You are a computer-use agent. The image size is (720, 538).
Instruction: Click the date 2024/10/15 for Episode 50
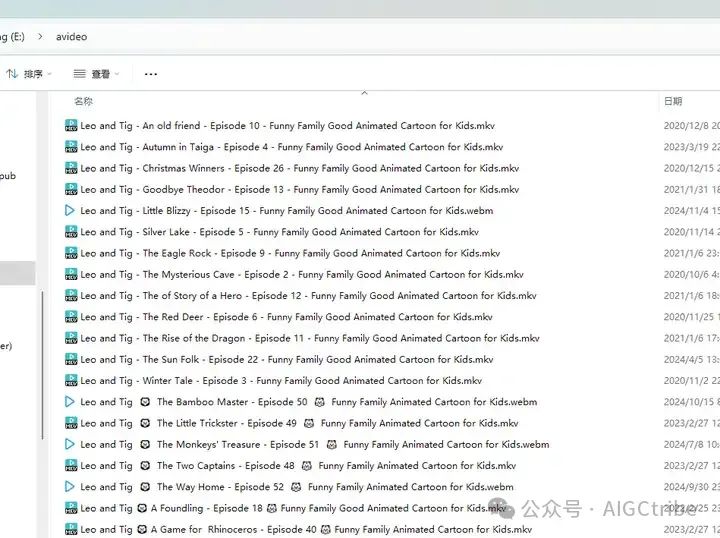[692, 402]
